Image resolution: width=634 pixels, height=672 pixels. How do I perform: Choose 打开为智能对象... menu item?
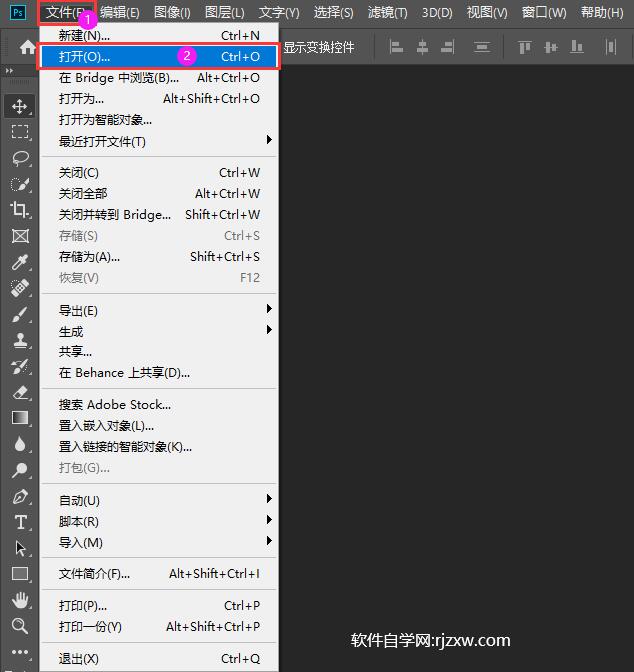[159, 120]
